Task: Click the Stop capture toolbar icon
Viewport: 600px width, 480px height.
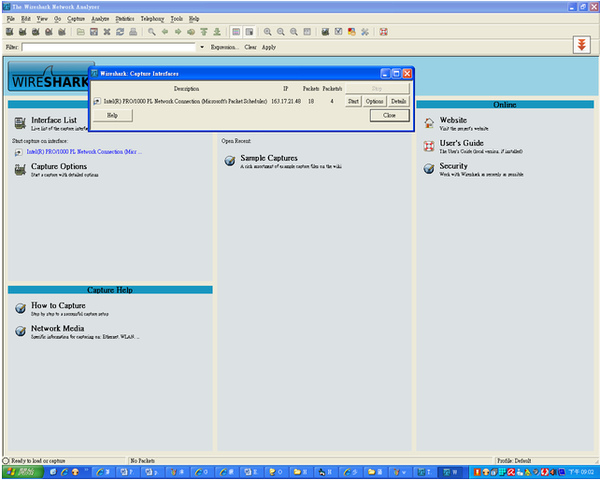Action: coord(49,32)
